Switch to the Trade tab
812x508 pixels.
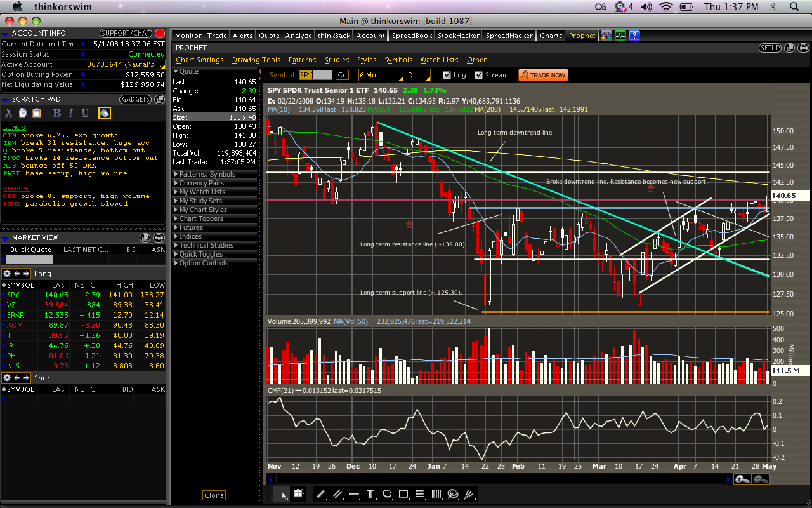(x=217, y=36)
